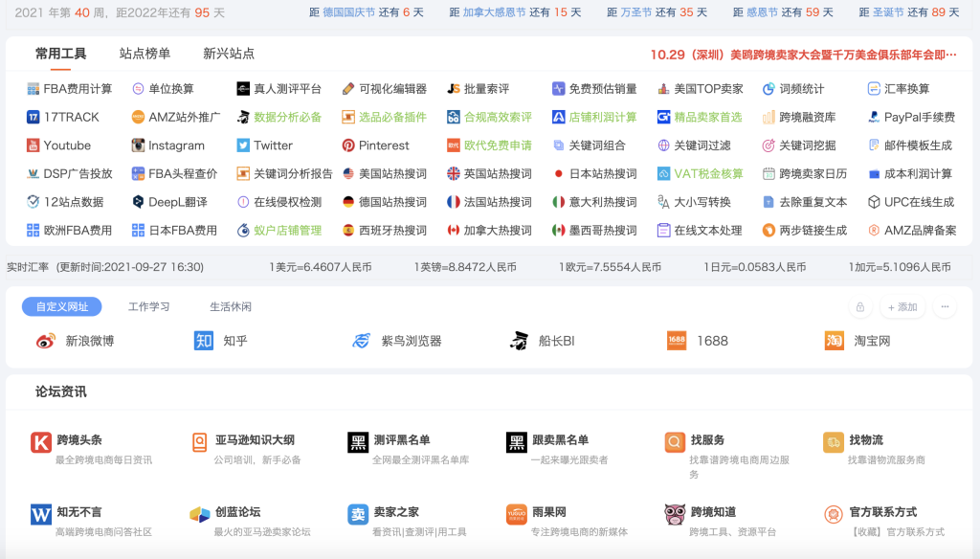Switch to the 新兴站点 tab
This screenshot has width=980, height=559.
tap(229, 54)
